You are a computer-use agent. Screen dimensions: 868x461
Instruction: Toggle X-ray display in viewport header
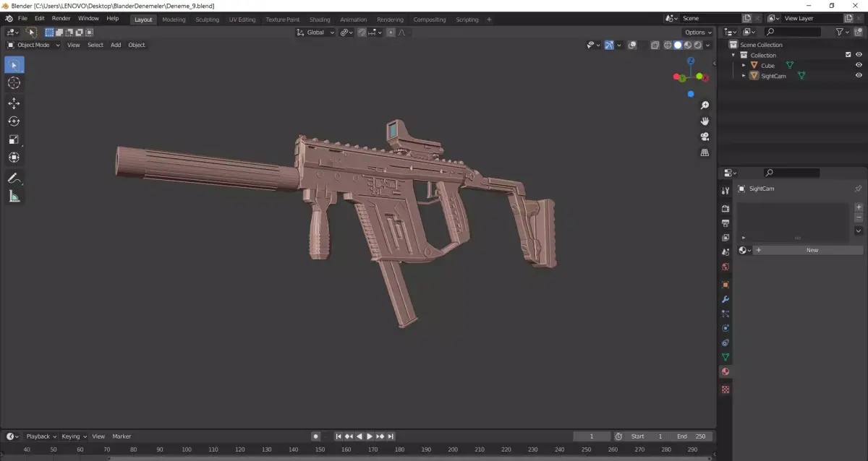click(655, 45)
